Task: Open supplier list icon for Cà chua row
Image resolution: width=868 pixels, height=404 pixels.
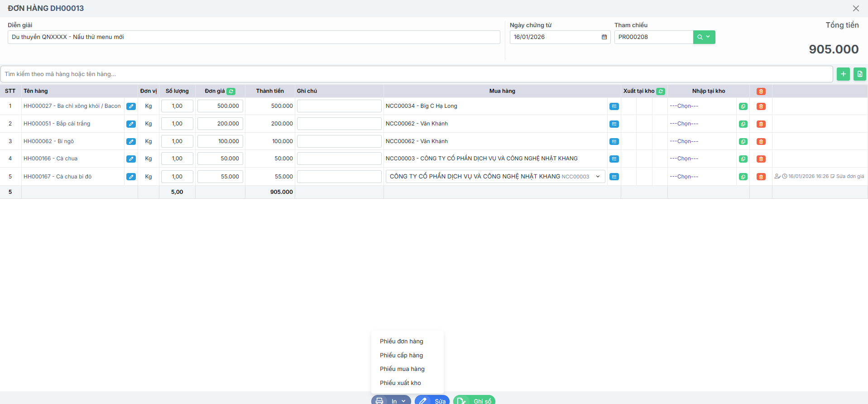Action: [x=614, y=159]
